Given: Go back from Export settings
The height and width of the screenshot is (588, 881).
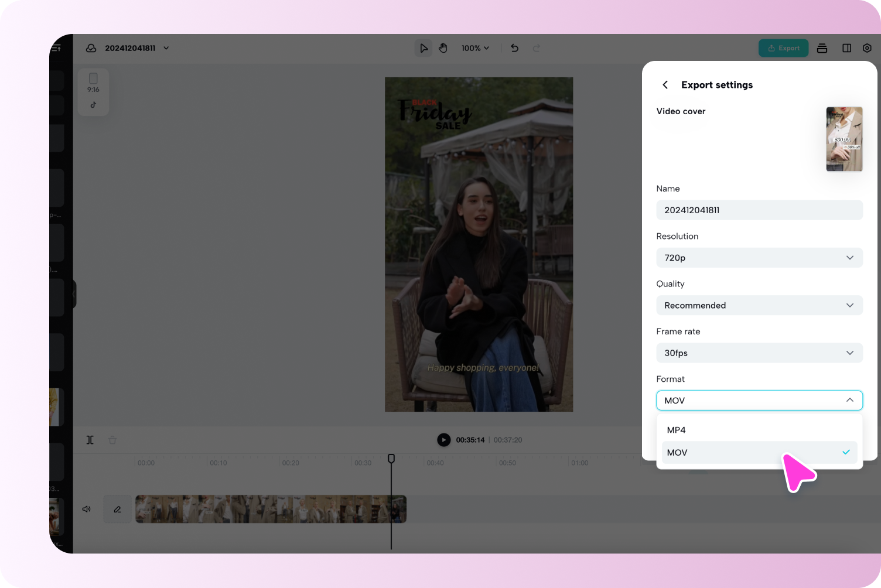Looking at the screenshot, I should click(665, 85).
